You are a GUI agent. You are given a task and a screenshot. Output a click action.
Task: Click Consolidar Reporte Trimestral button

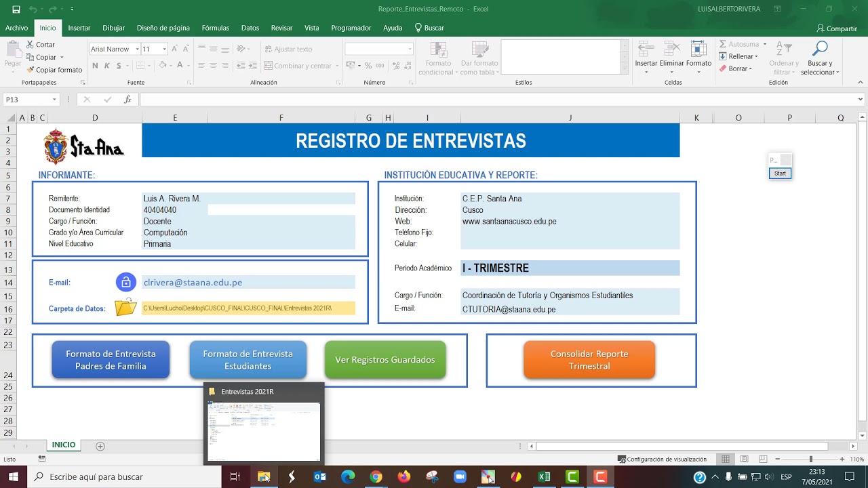589,360
